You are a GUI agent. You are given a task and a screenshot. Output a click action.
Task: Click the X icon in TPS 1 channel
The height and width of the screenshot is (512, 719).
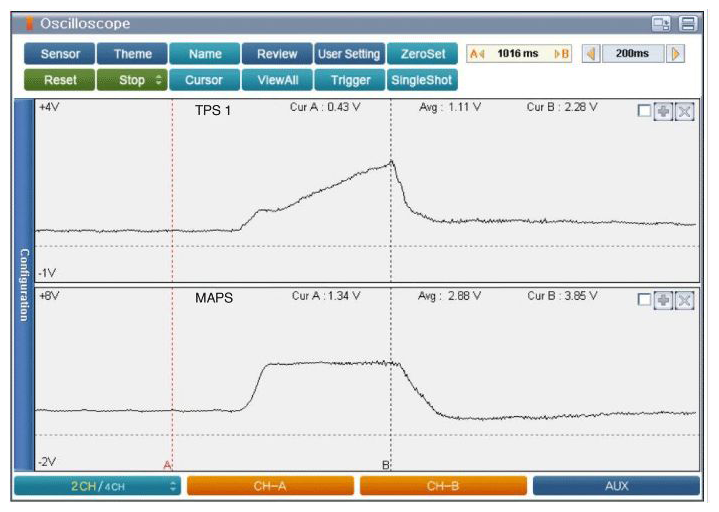[x=684, y=111]
